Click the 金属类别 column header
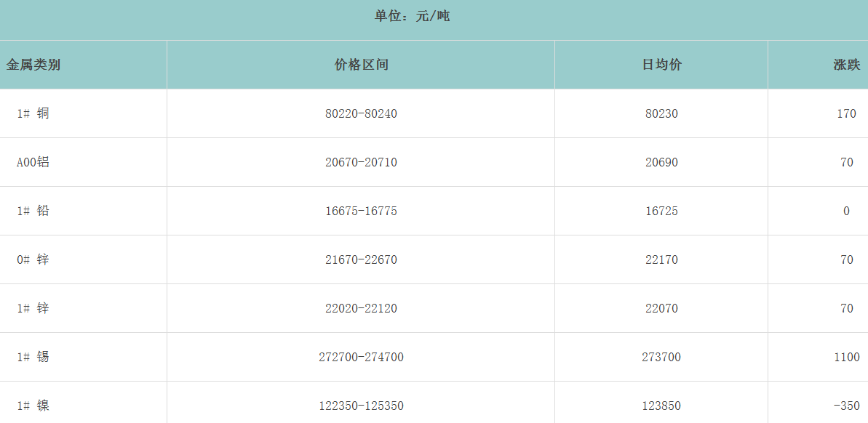This screenshot has height=423, width=868. click(x=33, y=65)
